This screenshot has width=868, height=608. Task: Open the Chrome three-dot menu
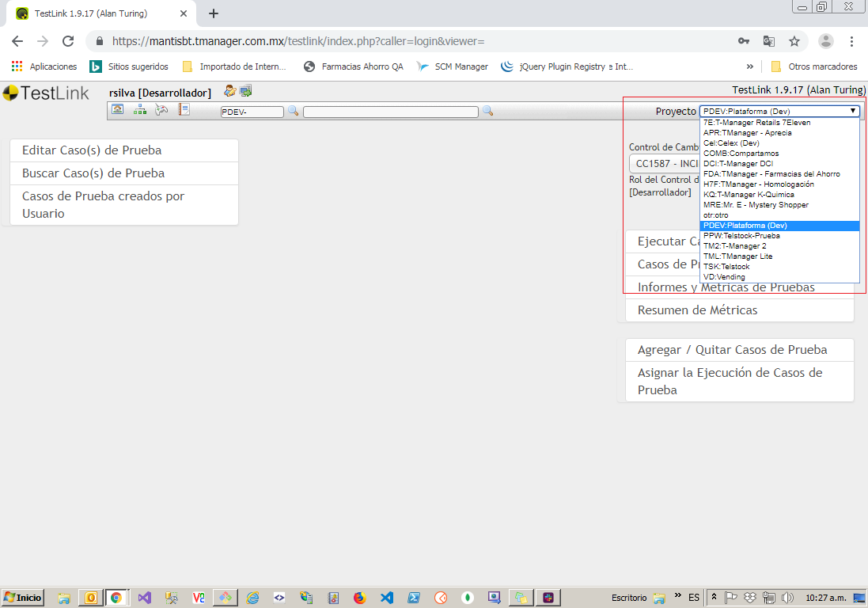tap(851, 41)
